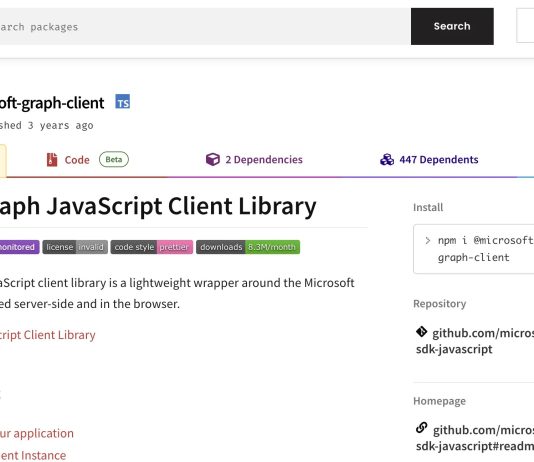Click the 'Homepage' section label
The image size is (534, 462).
(x=439, y=401)
